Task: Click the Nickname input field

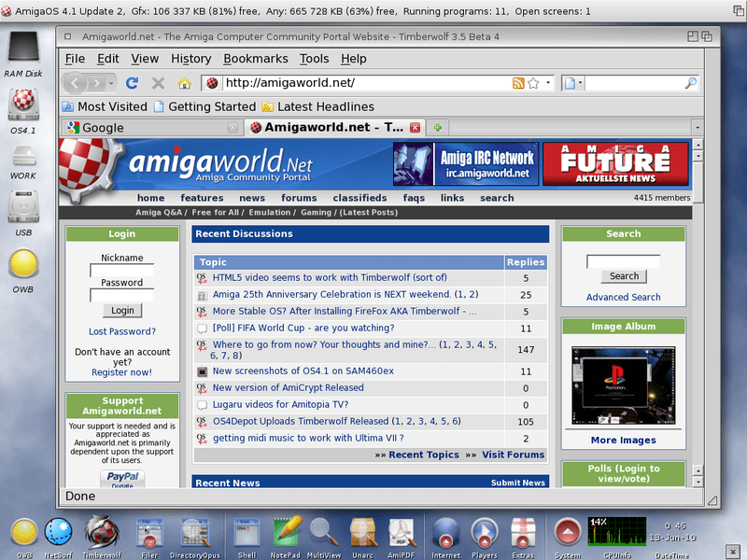Action: (122, 271)
